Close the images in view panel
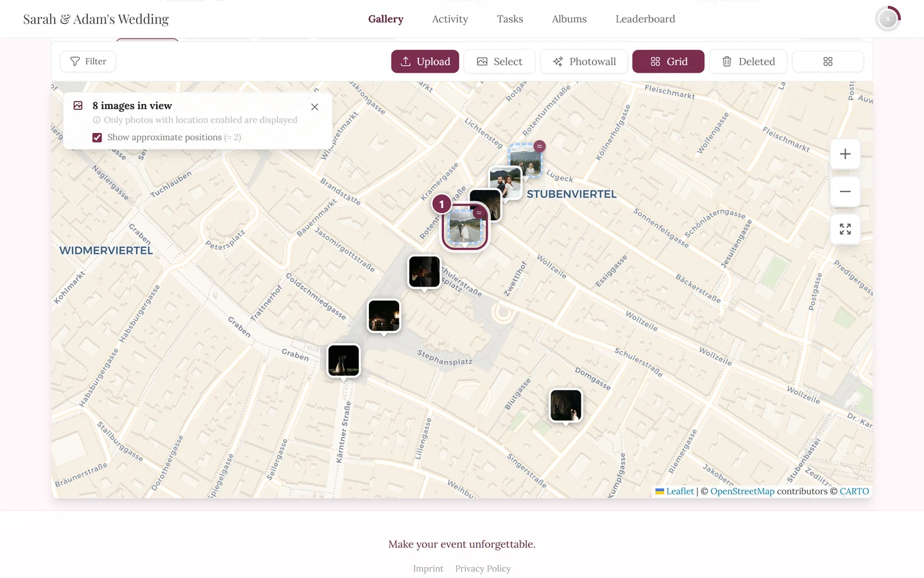 pos(314,107)
